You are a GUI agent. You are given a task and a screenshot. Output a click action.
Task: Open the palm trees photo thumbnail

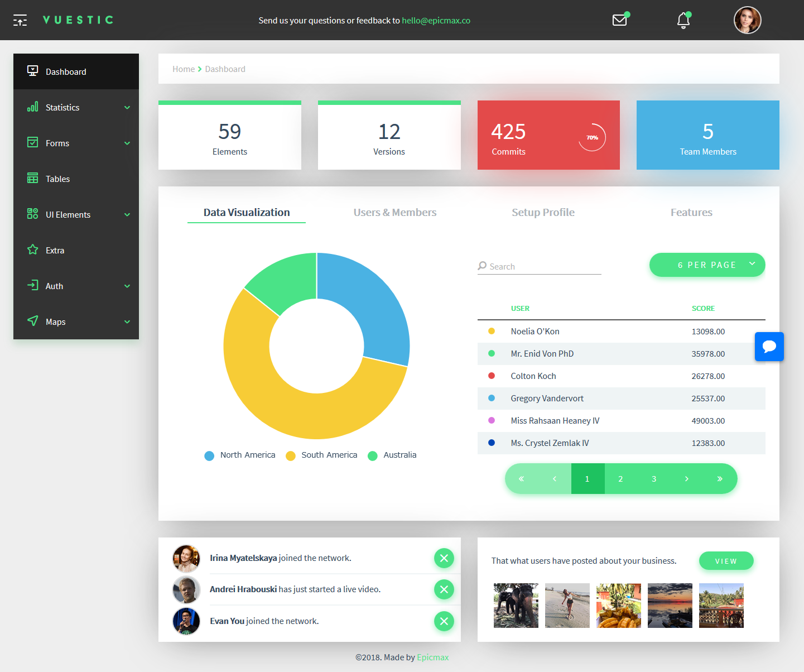721,606
